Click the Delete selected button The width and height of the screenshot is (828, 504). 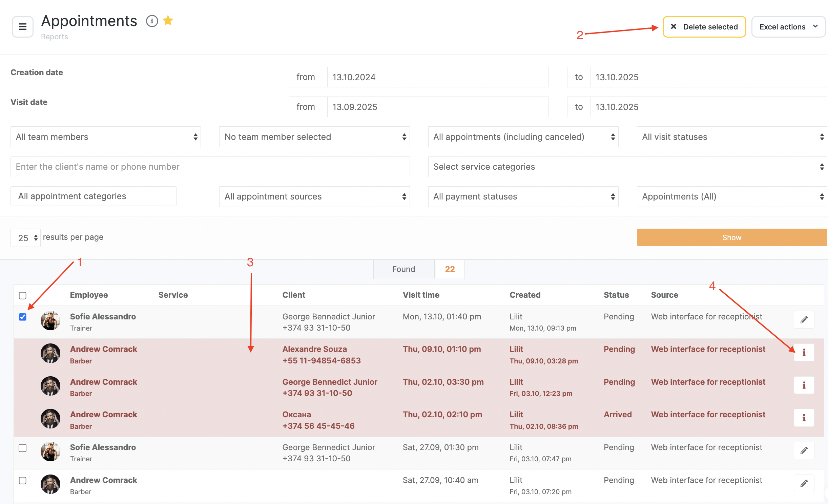pyautogui.click(x=704, y=27)
